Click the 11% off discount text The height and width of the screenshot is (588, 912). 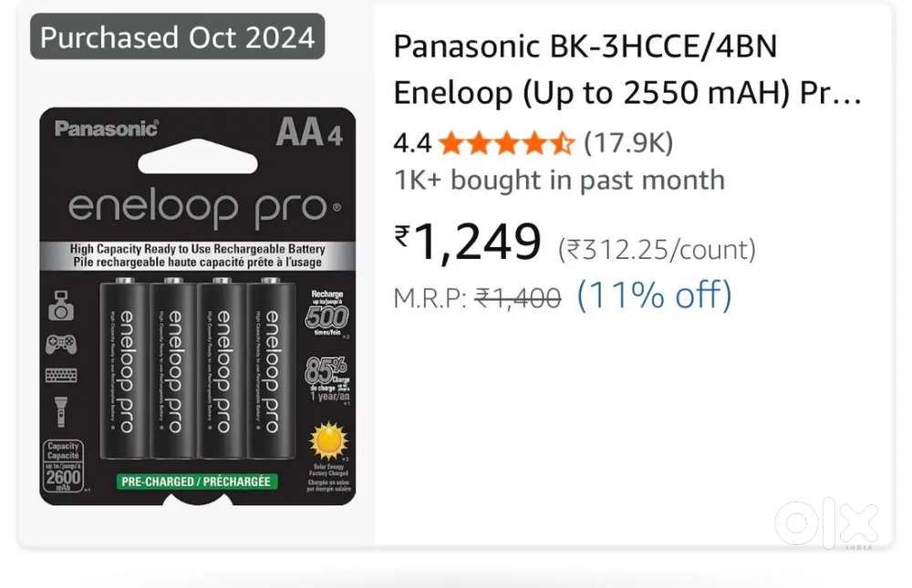[x=654, y=295]
